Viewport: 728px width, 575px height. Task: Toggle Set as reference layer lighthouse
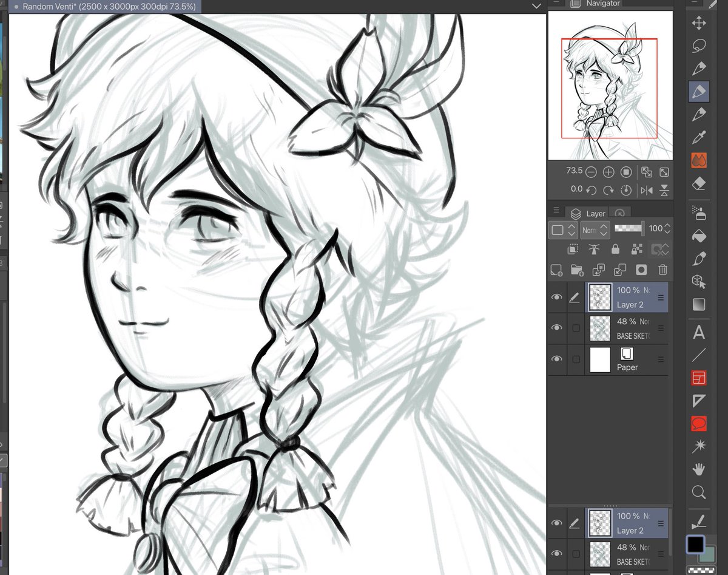(x=594, y=250)
